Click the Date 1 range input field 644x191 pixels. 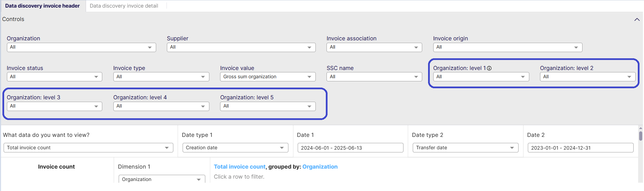pyautogui.click(x=350, y=148)
